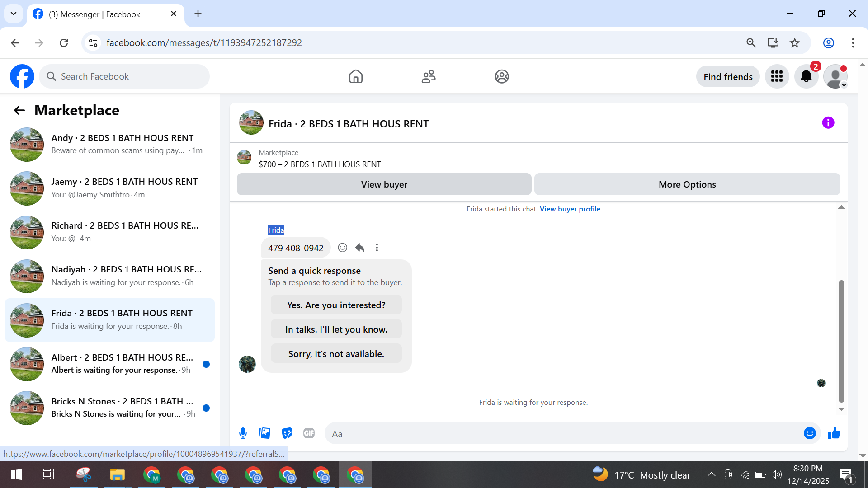Open emoji picker in message box
The image size is (868, 488).
809,433
